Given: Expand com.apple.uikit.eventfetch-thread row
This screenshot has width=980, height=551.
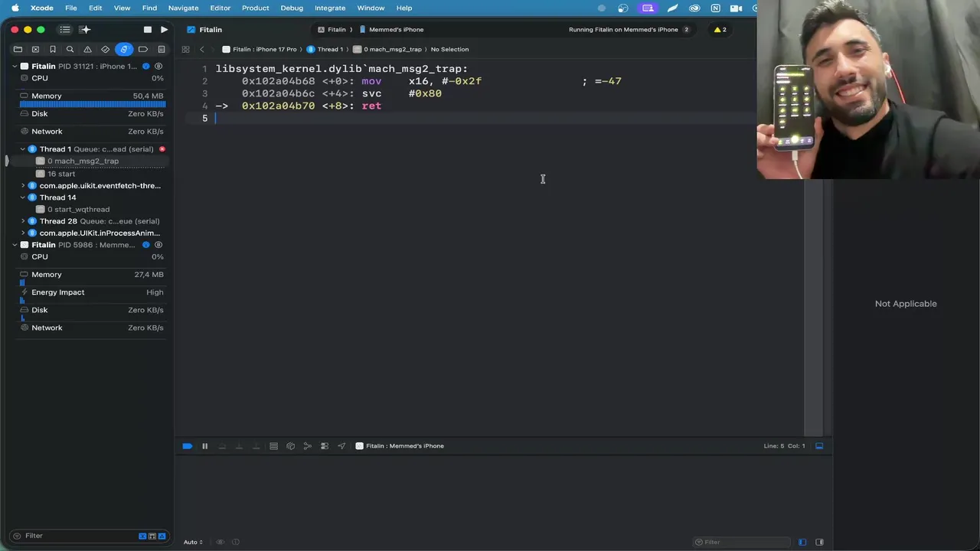Looking at the screenshot, I should click(x=23, y=185).
